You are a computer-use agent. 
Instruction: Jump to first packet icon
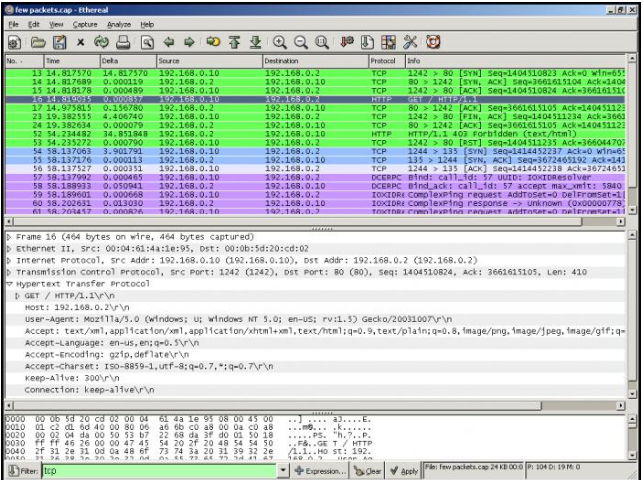coord(235,42)
